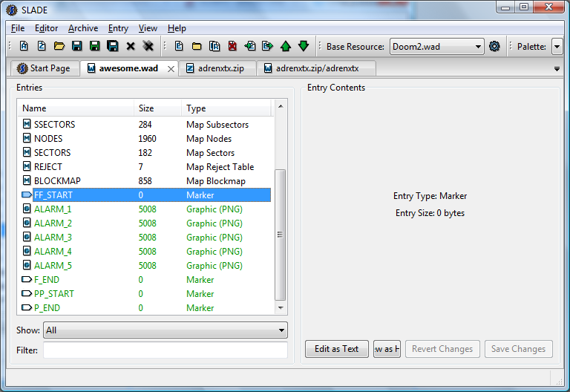The height and width of the screenshot is (392, 570).
Task: Click the Save All floppy icon
Action: (112, 46)
